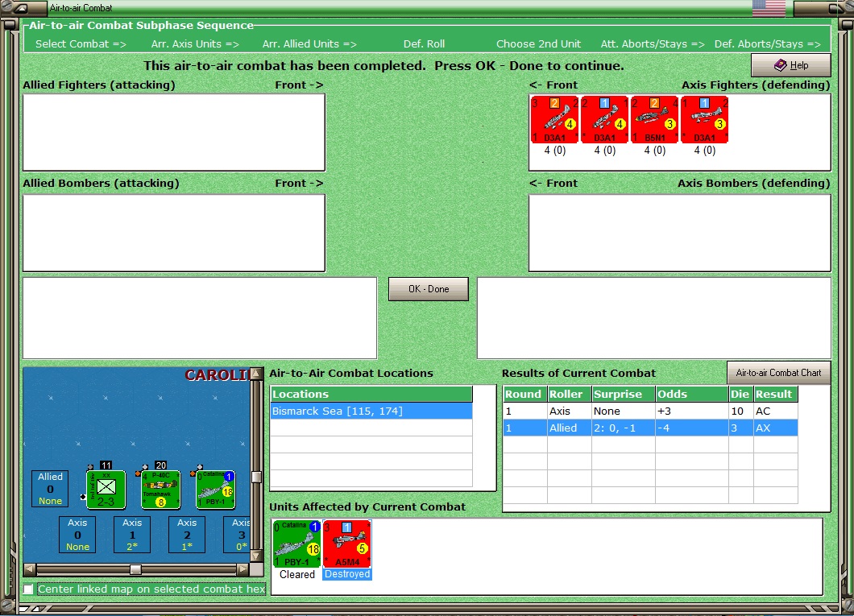
Task: Click the Roller column header
Action: (569, 394)
